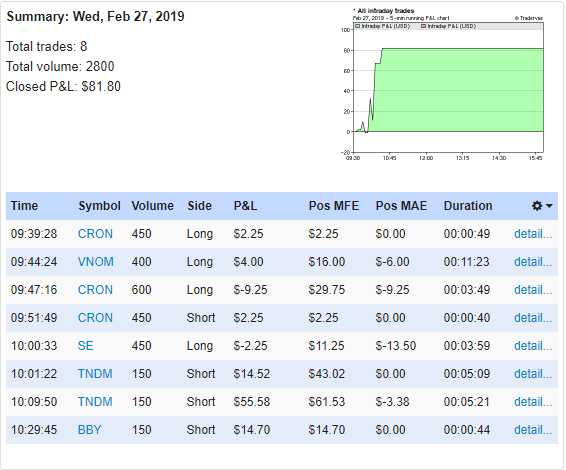Image resolution: width=566 pixels, height=470 pixels.
Task: Select the $-13.50 Pos MAE cell
Action: tap(396, 346)
